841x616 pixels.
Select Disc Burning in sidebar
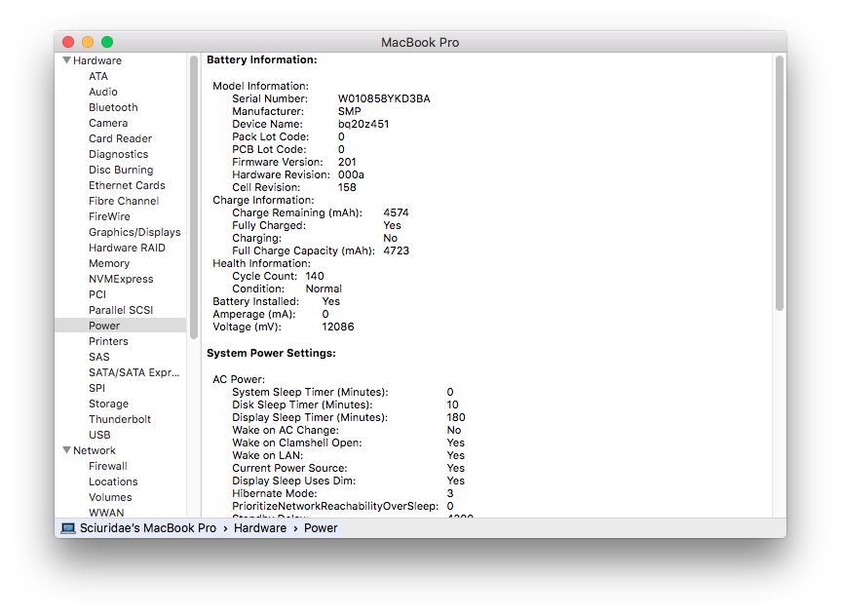[121, 170]
